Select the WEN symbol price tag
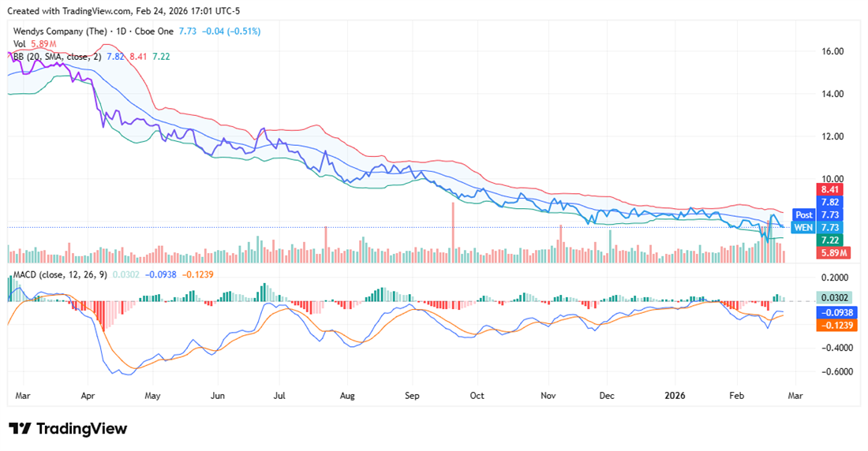This screenshot has height=451, width=868. (803, 227)
